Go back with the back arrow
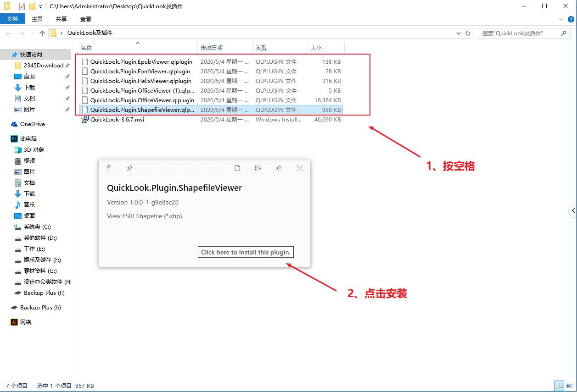The image size is (577, 392). pyautogui.click(x=8, y=33)
